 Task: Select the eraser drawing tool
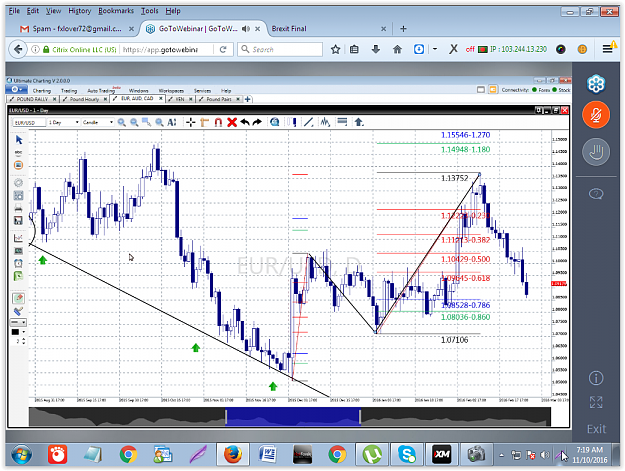tap(18, 298)
